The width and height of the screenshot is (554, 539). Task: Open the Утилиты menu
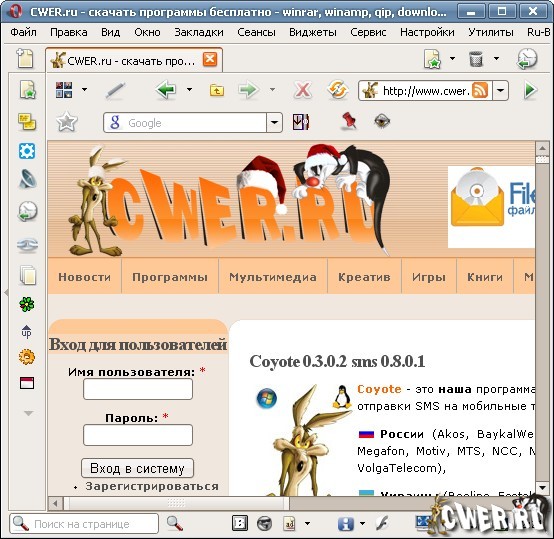click(x=491, y=32)
